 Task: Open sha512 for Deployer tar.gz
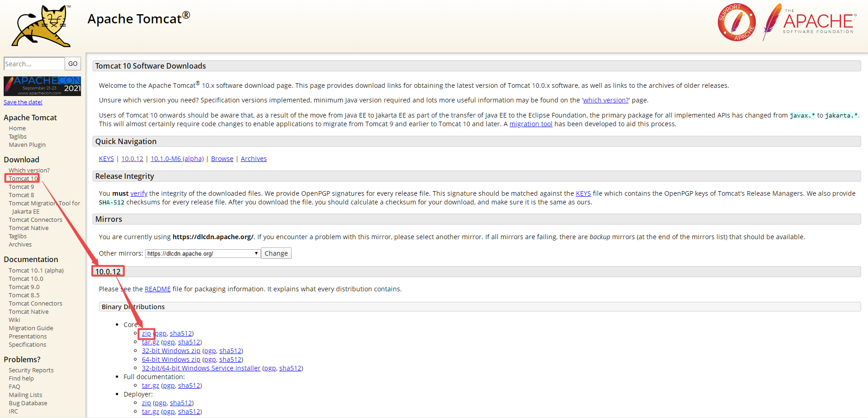pyautogui.click(x=189, y=412)
